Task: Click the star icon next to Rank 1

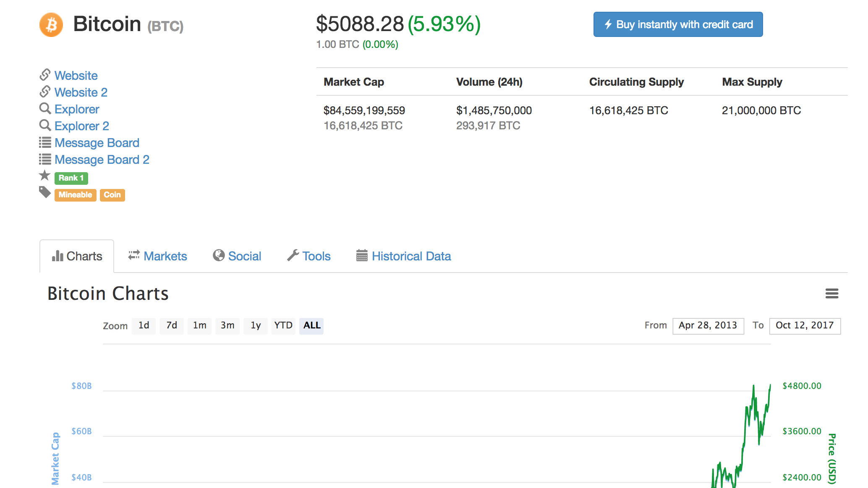Action: (x=44, y=175)
